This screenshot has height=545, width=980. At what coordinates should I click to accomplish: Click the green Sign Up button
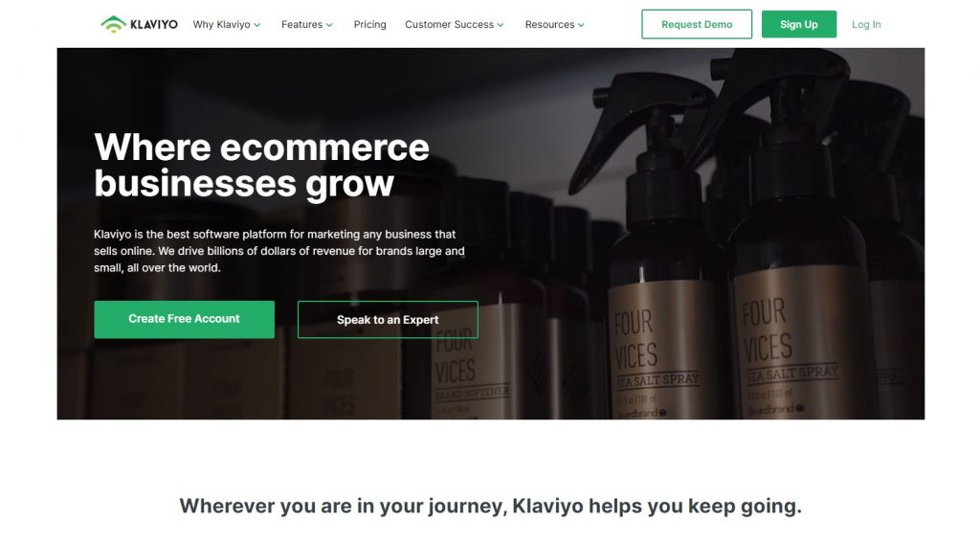tap(799, 24)
